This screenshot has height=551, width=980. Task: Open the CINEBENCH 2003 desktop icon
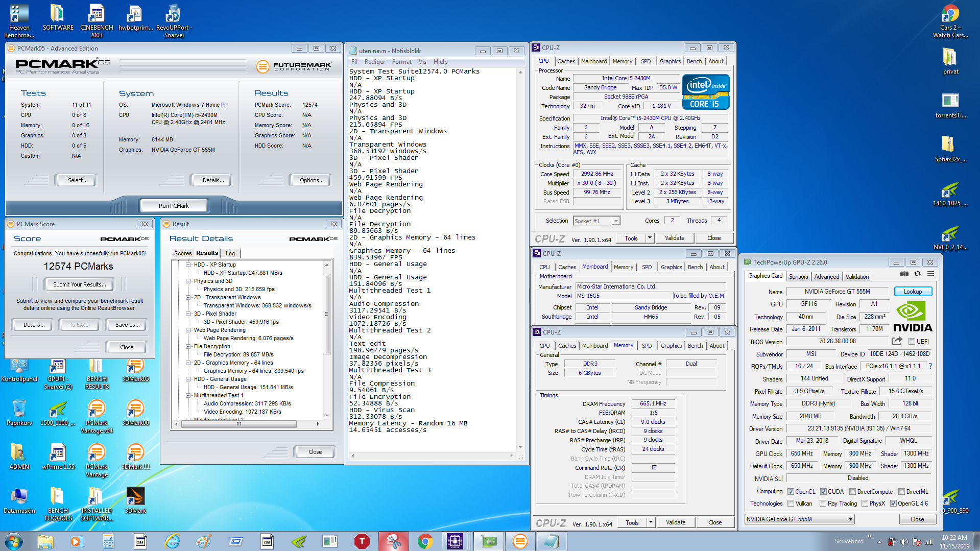pyautogui.click(x=97, y=21)
